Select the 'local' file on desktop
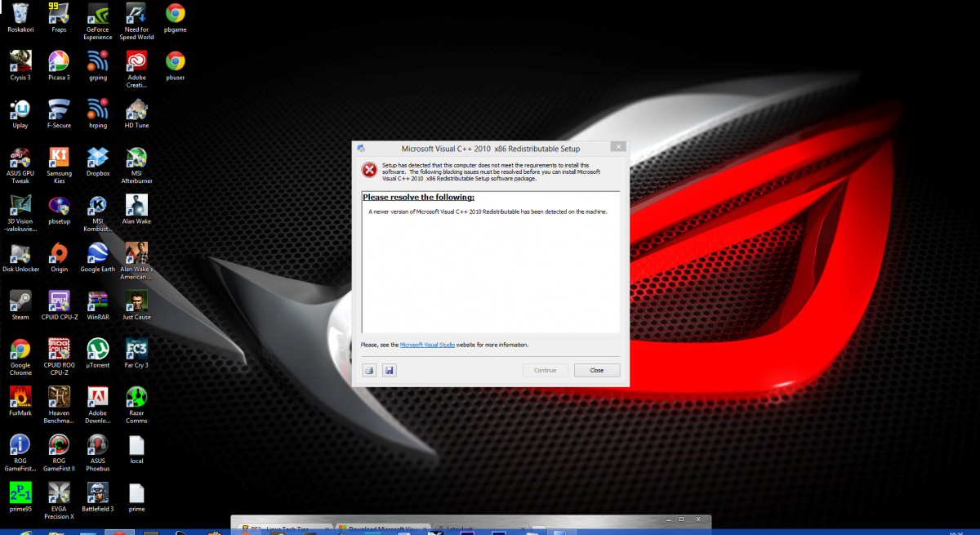This screenshot has height=535, width=980. (136, 450)
